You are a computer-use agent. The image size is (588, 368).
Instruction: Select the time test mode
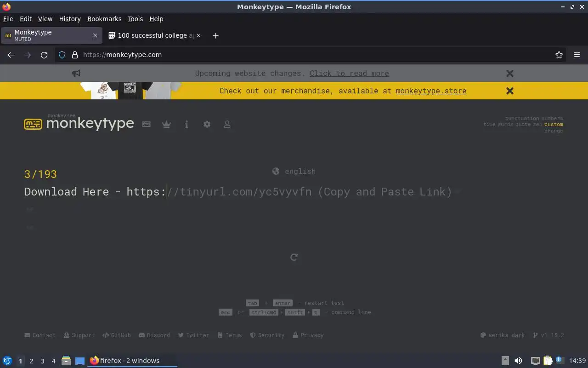click(x=489, y=124)
